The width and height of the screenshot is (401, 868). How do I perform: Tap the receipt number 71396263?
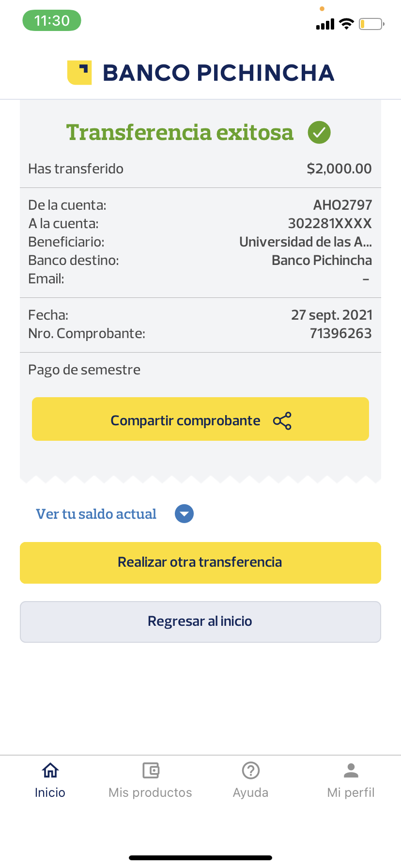341,333
